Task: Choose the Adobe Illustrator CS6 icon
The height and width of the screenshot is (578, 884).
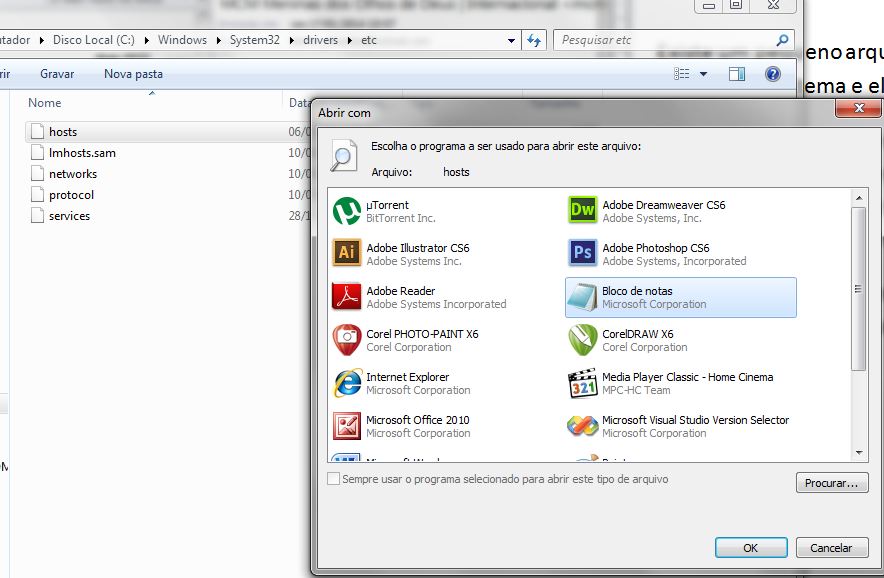Action: click(347, 254)
